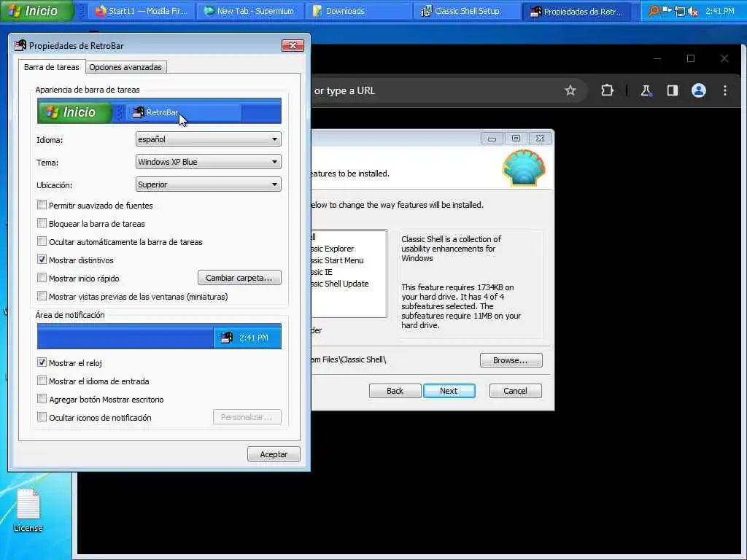Screen dimensions: 747x560
Task: Click the Classic Shell seashell logo
Action: coord(524,168)
